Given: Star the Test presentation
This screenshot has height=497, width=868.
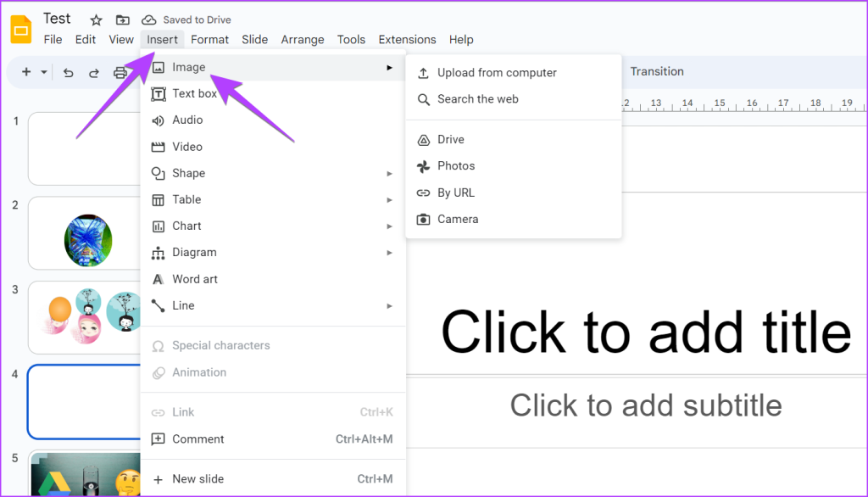Looking at the screenshot, I should tap(96, 20).
